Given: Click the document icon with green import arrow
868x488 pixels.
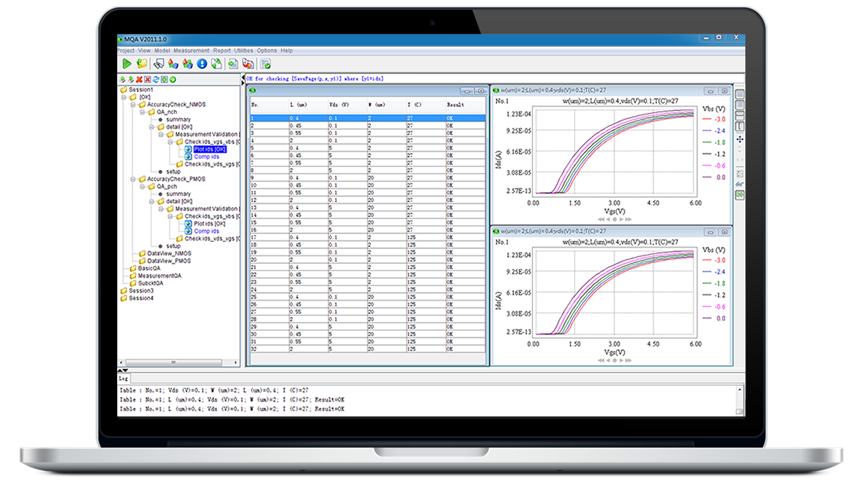Looking at the screenshot, I should (233, 64).
